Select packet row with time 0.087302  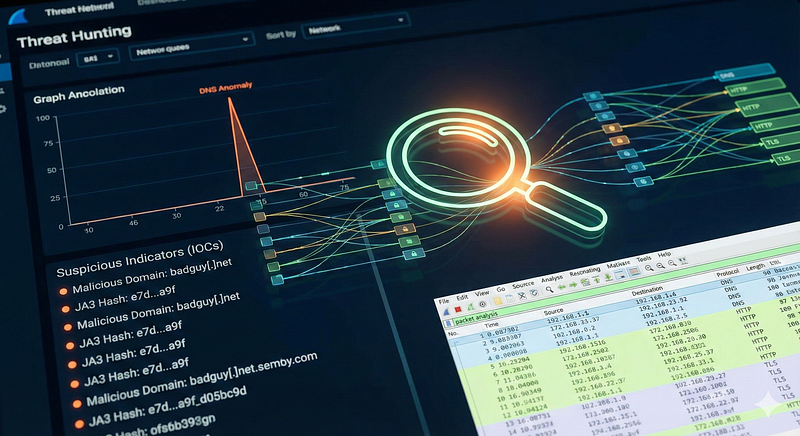624,302
